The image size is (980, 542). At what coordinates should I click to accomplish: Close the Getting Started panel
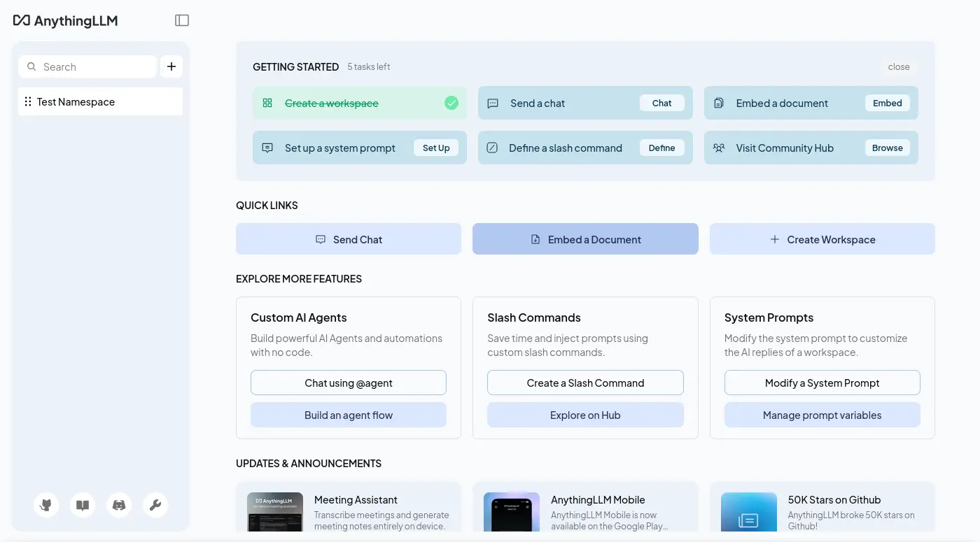pyautogui.click(x=898, y=66)
